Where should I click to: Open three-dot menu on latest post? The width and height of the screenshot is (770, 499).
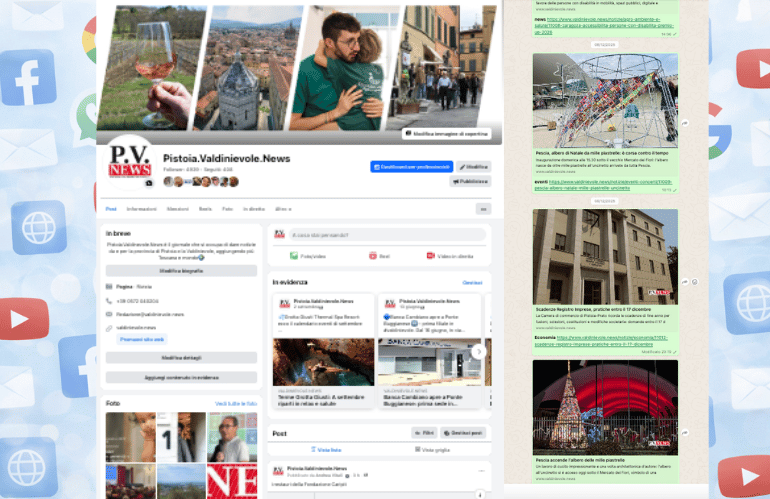point(481,471)
